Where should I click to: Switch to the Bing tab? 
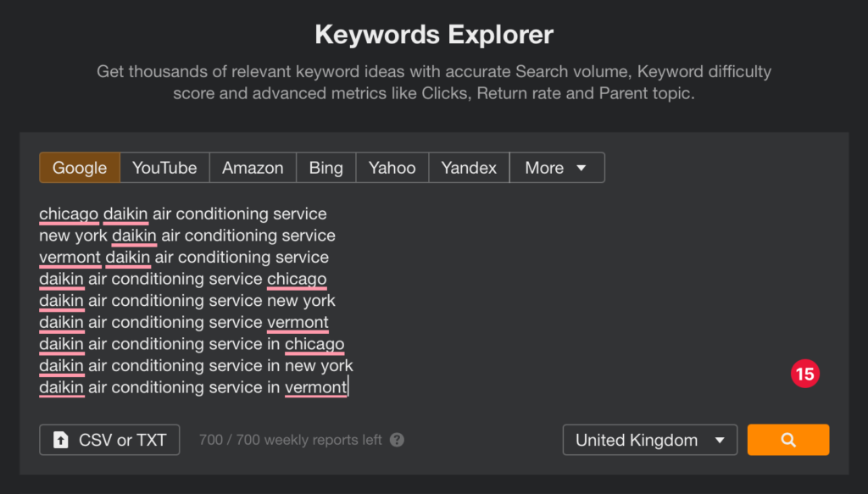pos(326,168)
